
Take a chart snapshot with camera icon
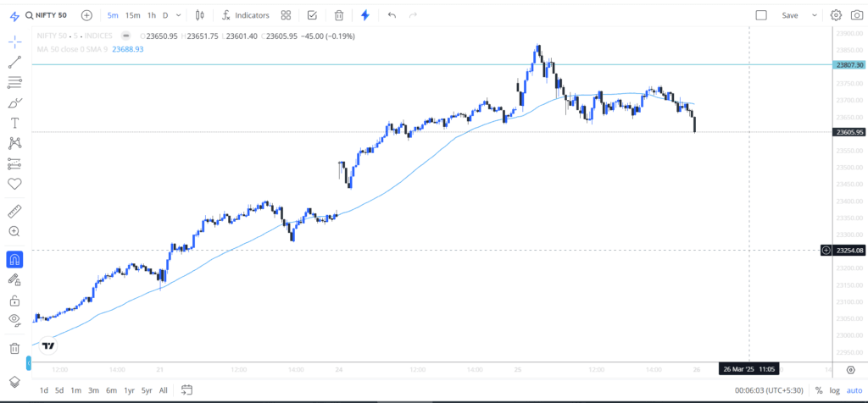click(x=856, y=15)
